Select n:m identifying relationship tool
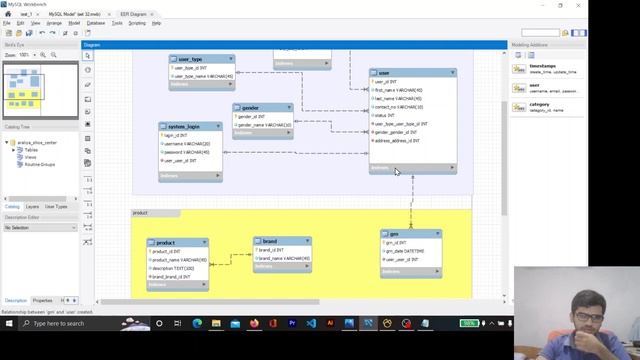The image size is (640, 360). [x=88, y=227]
